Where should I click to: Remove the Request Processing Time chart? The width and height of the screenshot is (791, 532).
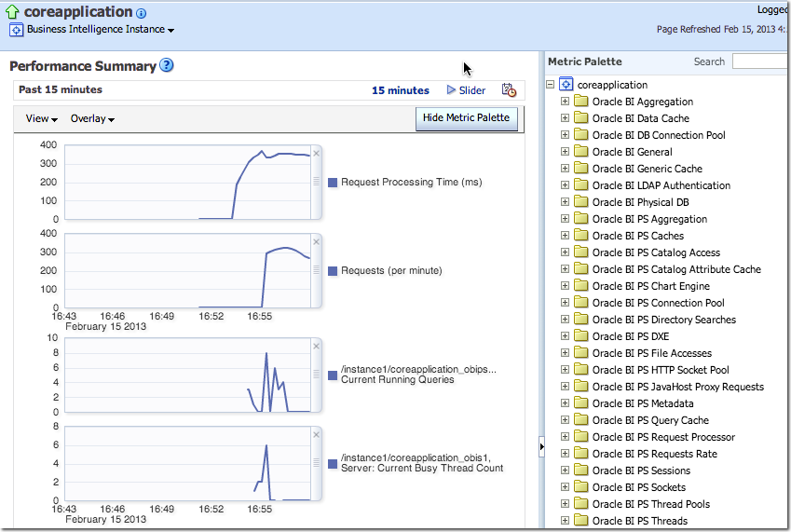(316, 154)
